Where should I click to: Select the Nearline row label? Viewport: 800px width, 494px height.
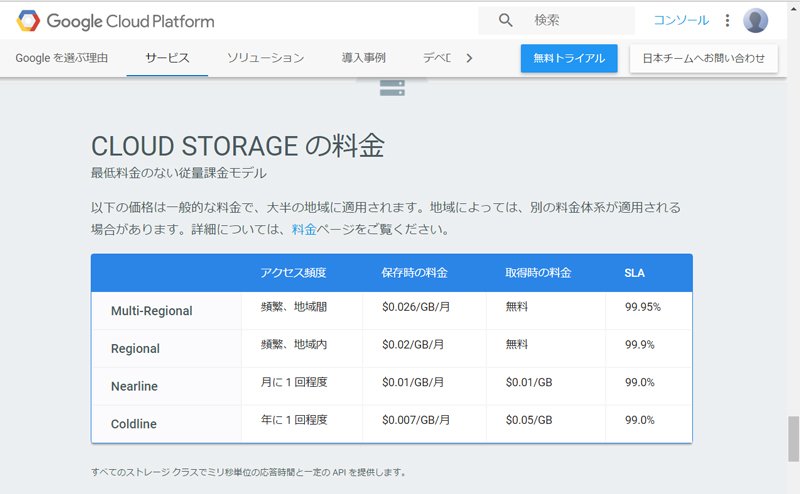click(134, 386)
